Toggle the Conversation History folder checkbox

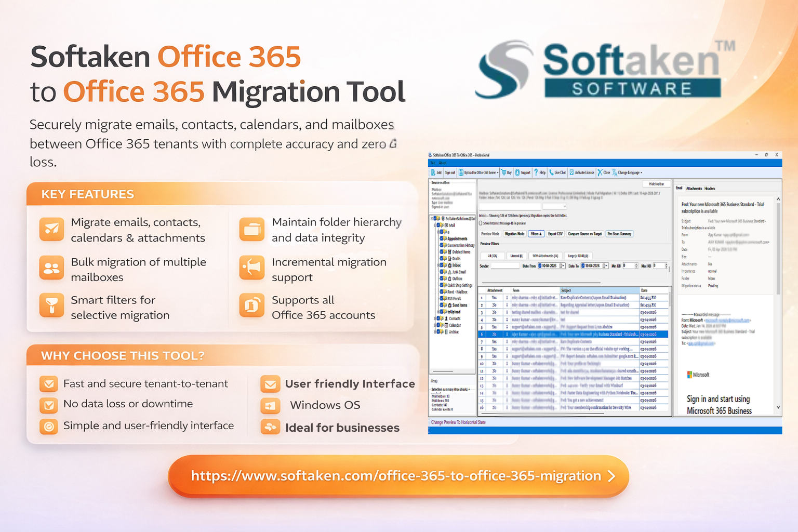coord(442,245)
